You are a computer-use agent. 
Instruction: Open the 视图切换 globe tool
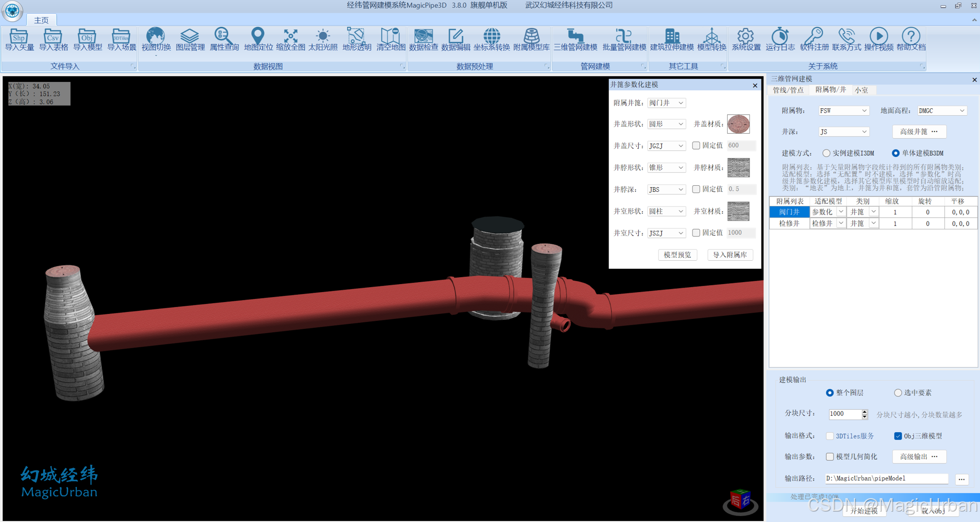pyautogui.click(x=156, y=39)
